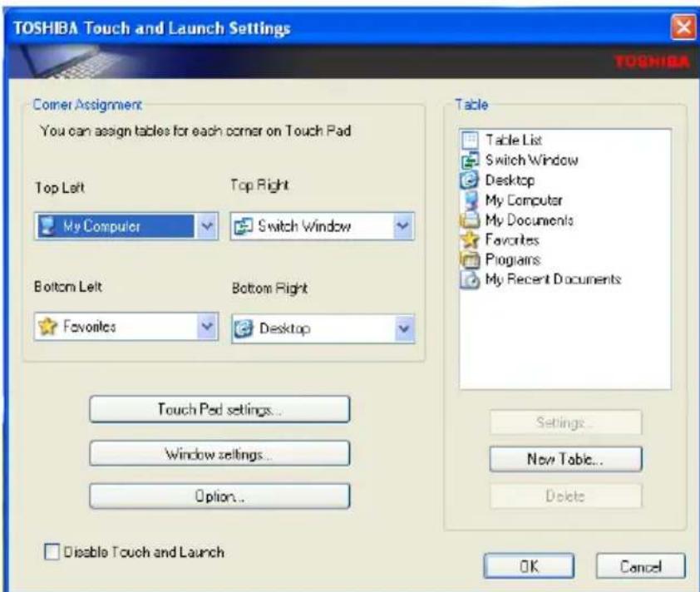Image resolution: width=700 pixels, height=592 pixels.
Task: Click the My Computer icon in Table list
Action: (x=471, y=200)
